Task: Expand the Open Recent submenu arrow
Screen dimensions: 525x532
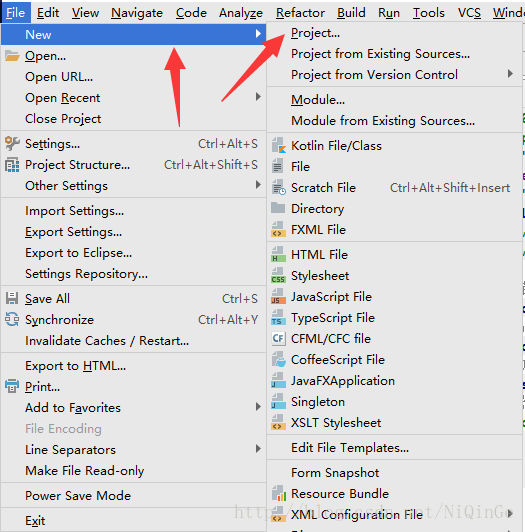Action: pos(258,97)
